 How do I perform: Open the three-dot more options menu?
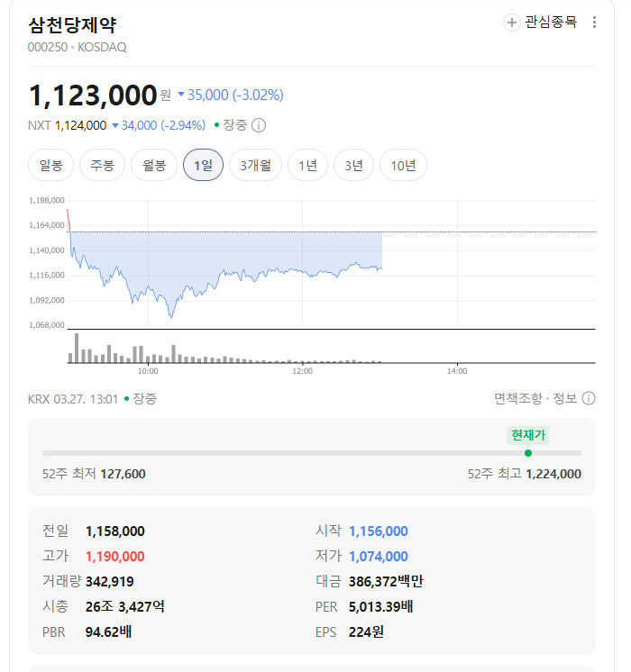coord(594,23)
